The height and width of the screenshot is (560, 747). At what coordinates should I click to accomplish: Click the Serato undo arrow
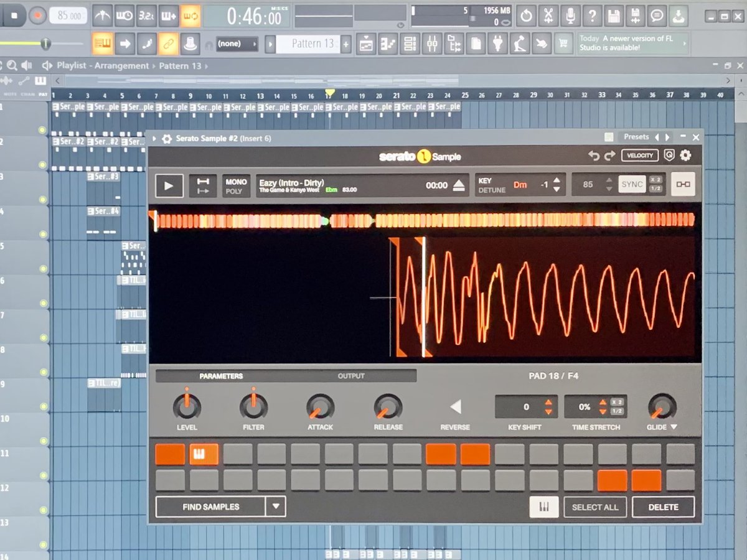tap(594, 156)
